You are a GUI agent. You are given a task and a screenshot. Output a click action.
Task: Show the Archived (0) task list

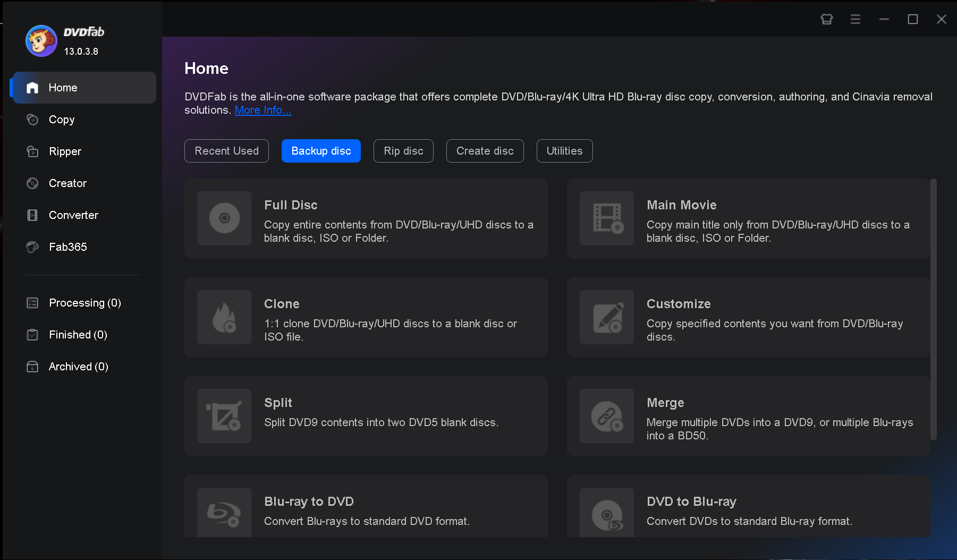pyautogui.click(x=84, y=367)
